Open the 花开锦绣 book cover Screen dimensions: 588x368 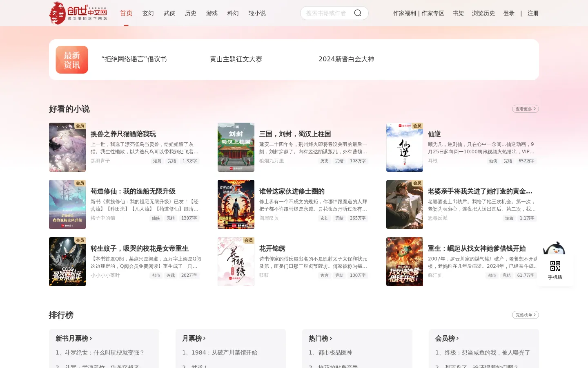tap(236, 262)
